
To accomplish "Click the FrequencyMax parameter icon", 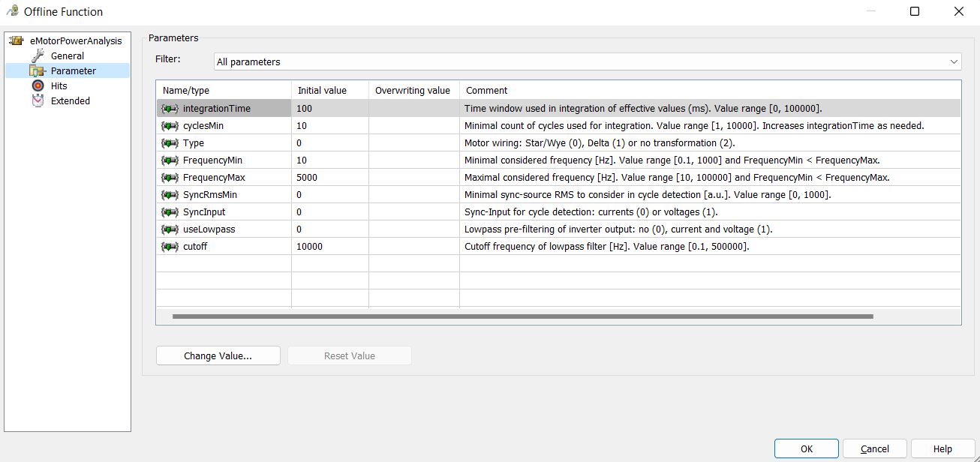I will pyautogui.click(x=170, y=178).
